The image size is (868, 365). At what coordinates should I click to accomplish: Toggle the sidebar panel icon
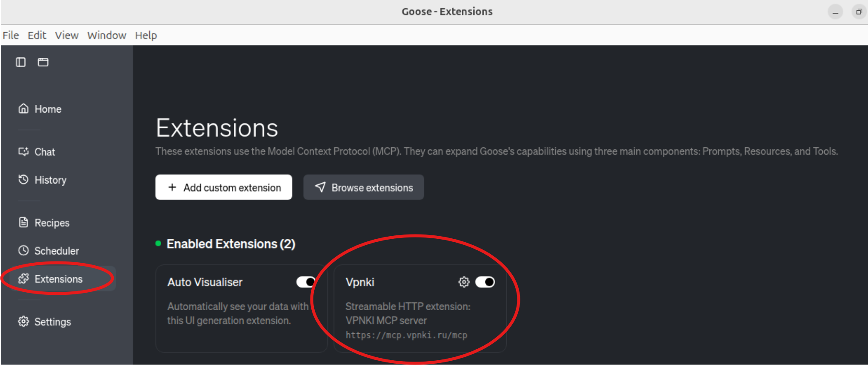pyautogui.click(x=21, y=62)
